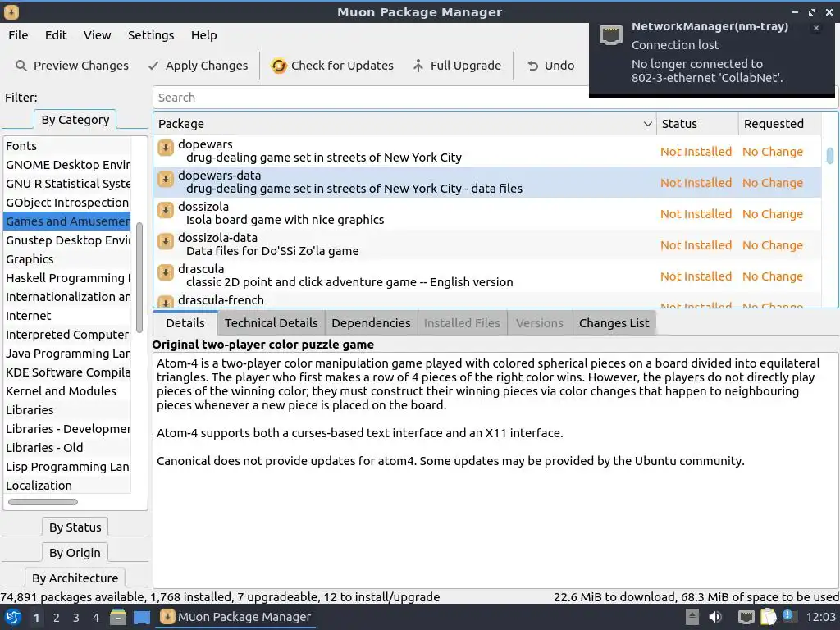Click the update notifier tray icon
This screenshot has height=630, width=840.
pos(788,616)
